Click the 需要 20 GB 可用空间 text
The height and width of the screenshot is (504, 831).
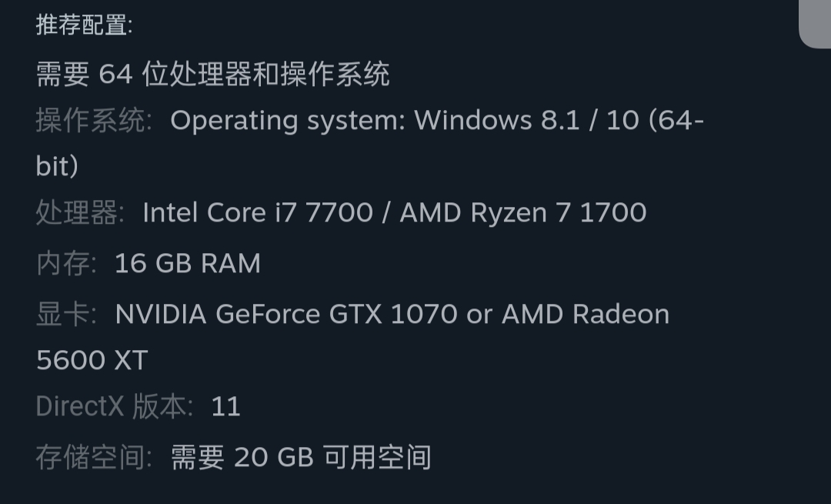point(301,457)
